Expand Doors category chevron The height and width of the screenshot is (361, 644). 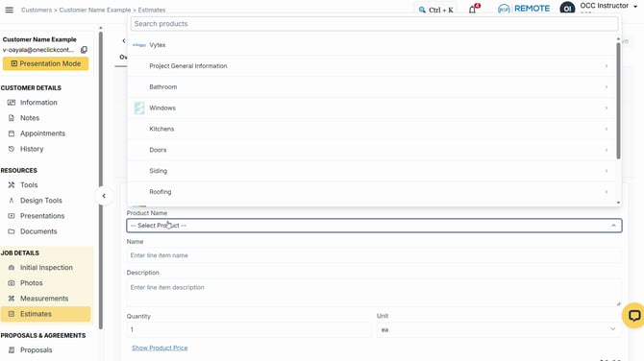pyautogui.click(x=607, y=150)
